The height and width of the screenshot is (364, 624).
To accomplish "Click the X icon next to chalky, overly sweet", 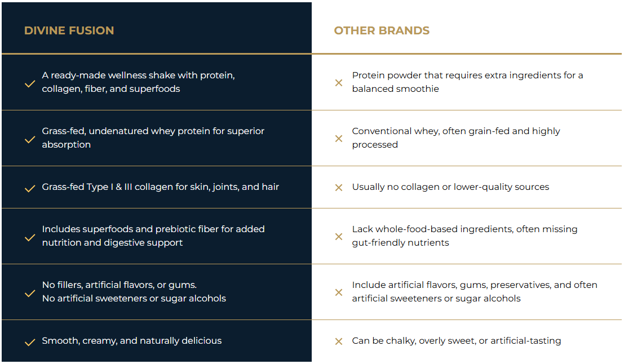I will (339, 341).
